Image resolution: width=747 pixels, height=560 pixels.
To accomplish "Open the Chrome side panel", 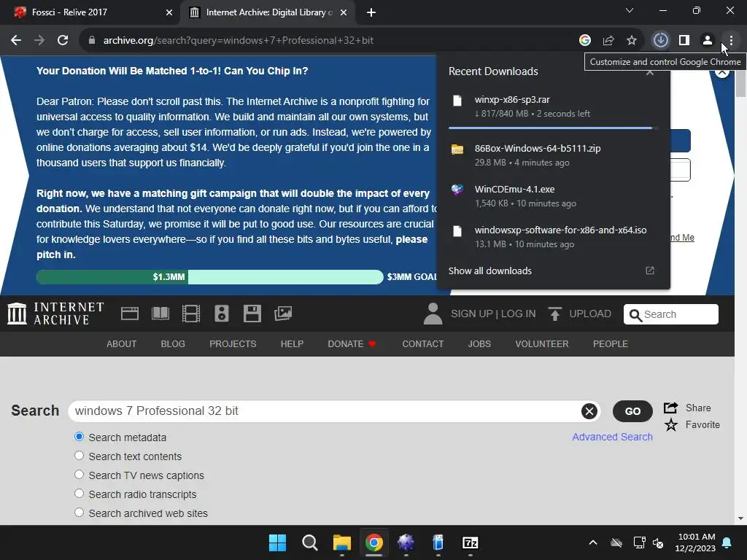I will pyautogui.click(x=684, y=41).
